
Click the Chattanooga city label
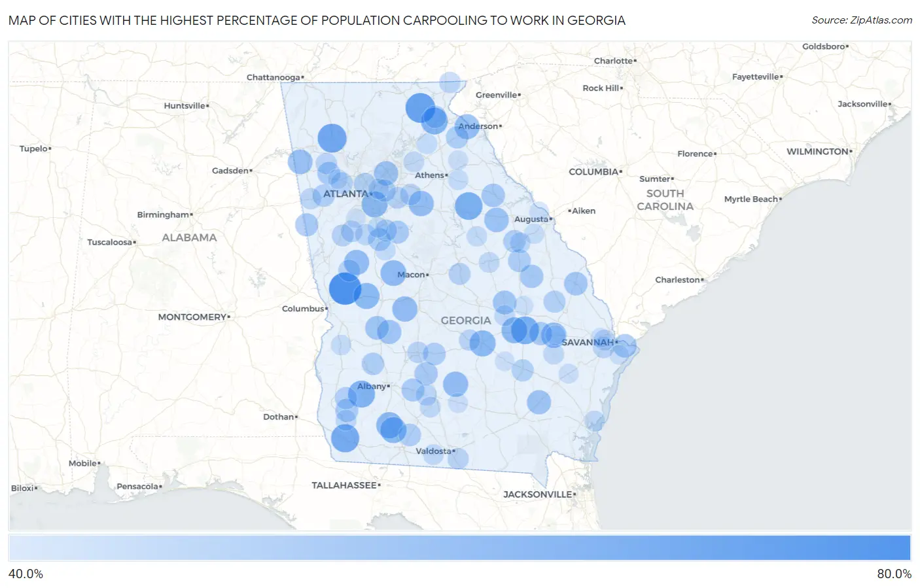coord(273,77)
